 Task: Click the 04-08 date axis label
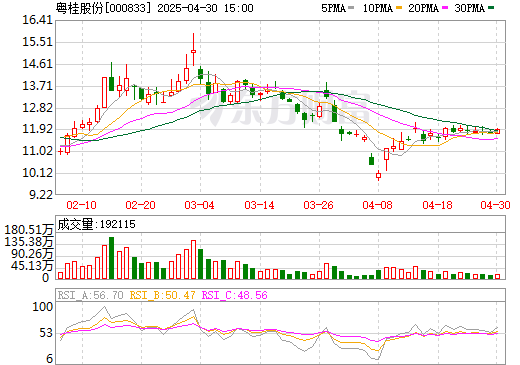click(378, 205)
